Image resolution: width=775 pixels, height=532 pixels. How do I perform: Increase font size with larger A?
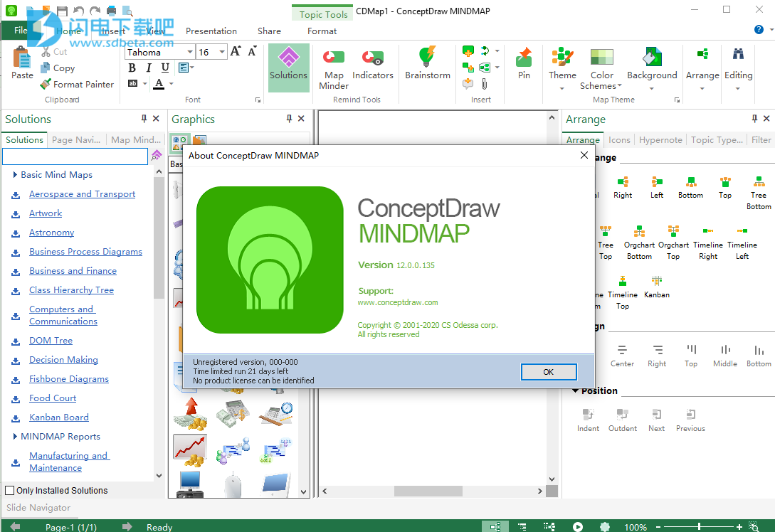click(236, 51)
